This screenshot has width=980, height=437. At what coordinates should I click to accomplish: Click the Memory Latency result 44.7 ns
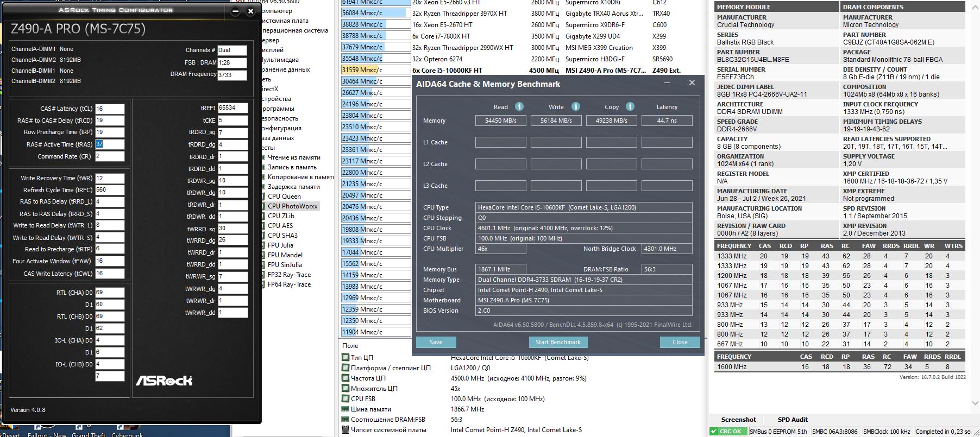[x=667, y=121]
